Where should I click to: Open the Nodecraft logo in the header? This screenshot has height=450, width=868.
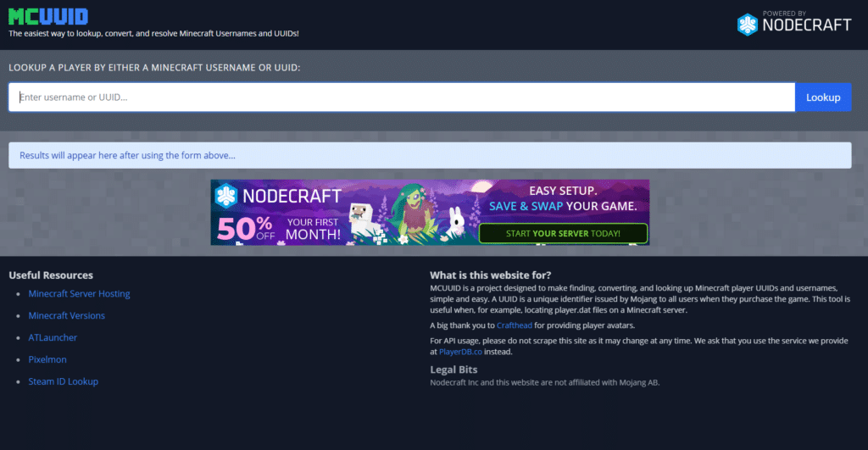click(793, 24)
